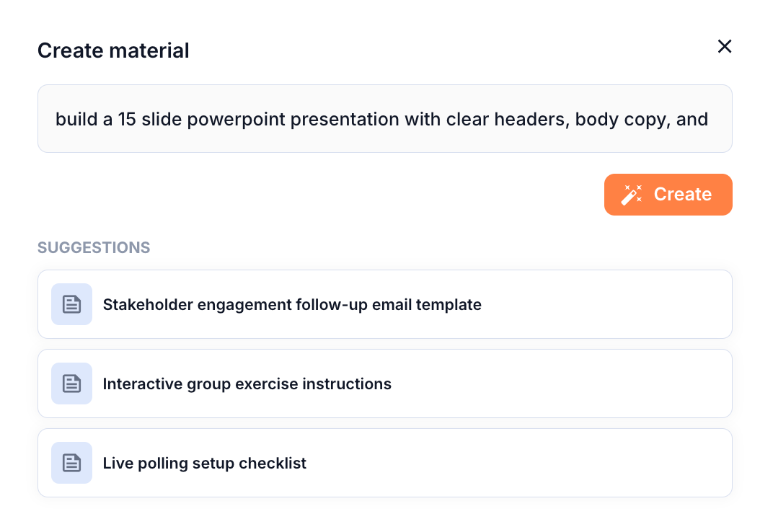
Task: Click empty space in Stakeholder engagement card
Action: (x=606, y=304)
